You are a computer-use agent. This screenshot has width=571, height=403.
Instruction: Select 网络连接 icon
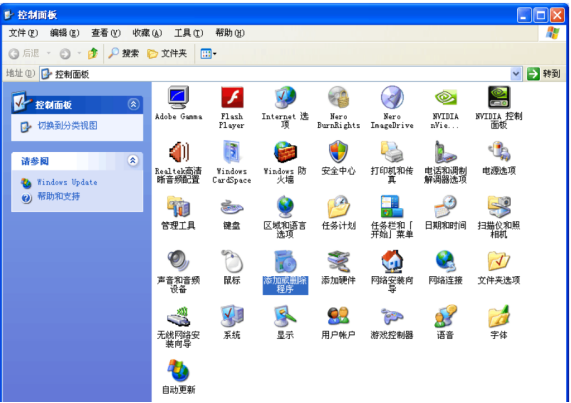pos(445,261)
